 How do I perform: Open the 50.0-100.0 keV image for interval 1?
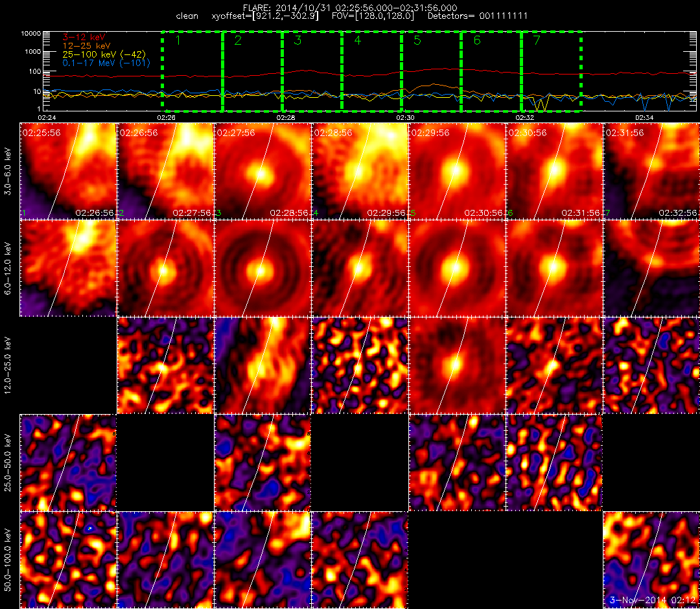68,560
